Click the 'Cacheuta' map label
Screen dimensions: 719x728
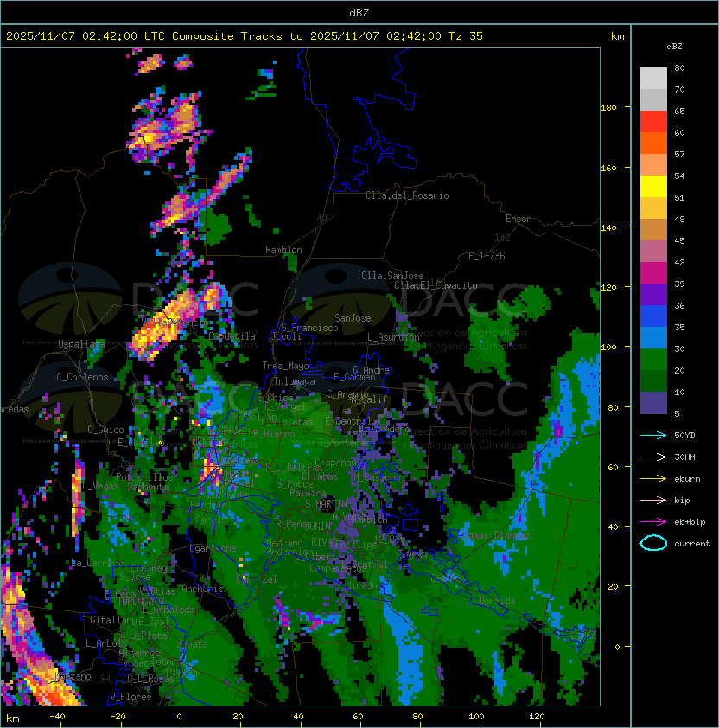coord(148,487)
